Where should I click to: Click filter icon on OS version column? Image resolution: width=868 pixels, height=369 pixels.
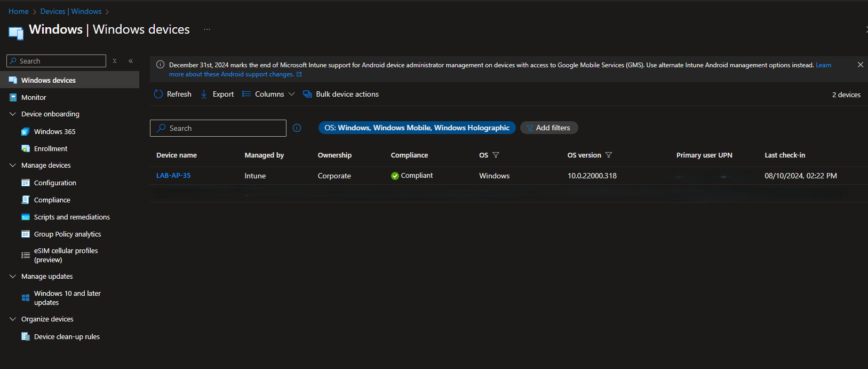pyautogui.click(x=609, y=155)
